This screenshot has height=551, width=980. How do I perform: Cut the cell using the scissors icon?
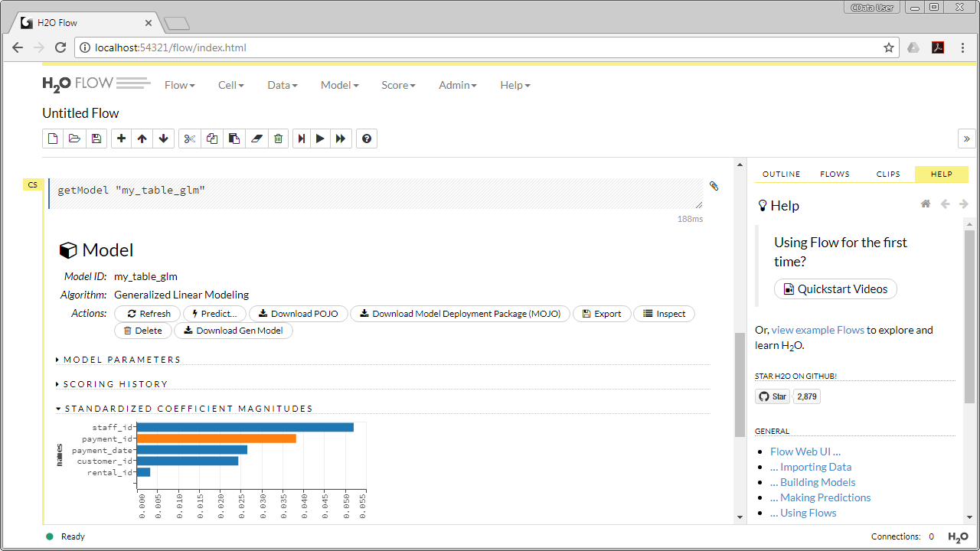[190, 139]
